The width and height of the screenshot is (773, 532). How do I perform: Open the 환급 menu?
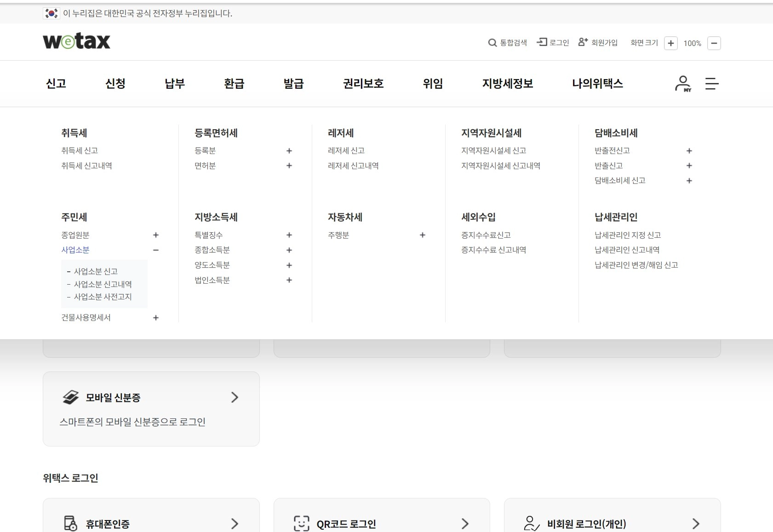coord(234,84)
